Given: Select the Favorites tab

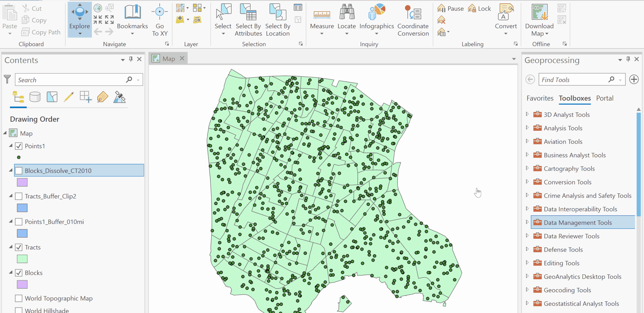Looking at the screenshot, I should point(540,98).
